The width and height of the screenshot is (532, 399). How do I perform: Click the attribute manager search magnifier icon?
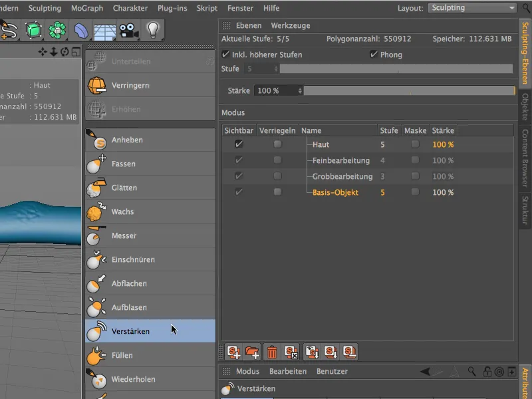coord(471,372)
